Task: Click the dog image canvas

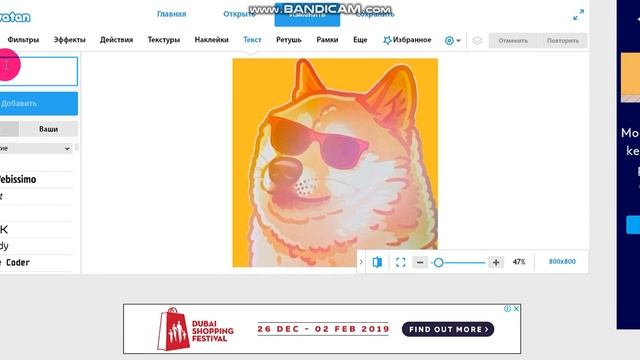Action: (335, 162)
